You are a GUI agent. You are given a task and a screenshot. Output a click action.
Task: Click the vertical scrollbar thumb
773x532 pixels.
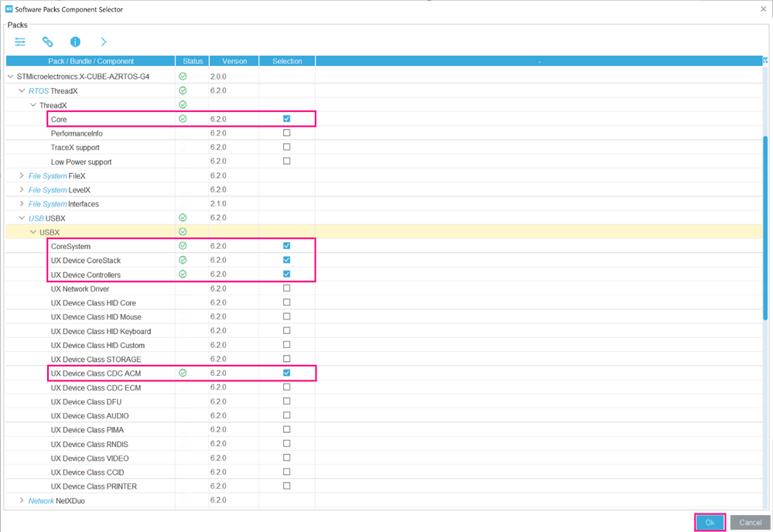pos(765,227)
